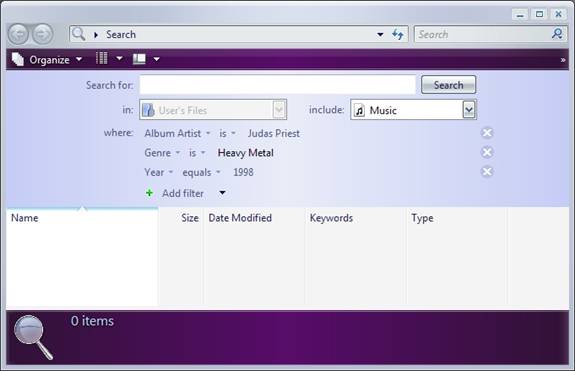Viewport: 575px width, 371px height.
Task: Open the layout pane dropdown arrow
Action: (157, 59)
